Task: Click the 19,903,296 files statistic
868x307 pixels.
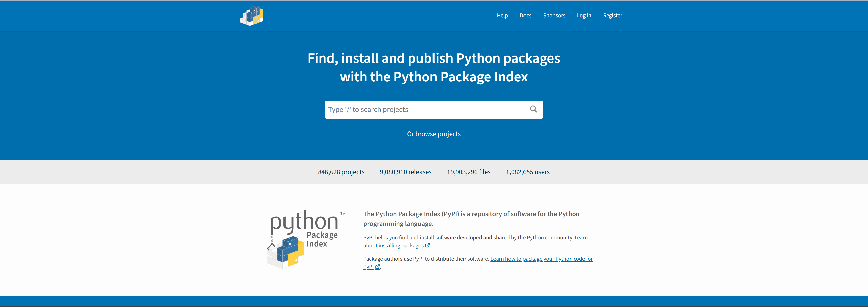Action: 468,172
